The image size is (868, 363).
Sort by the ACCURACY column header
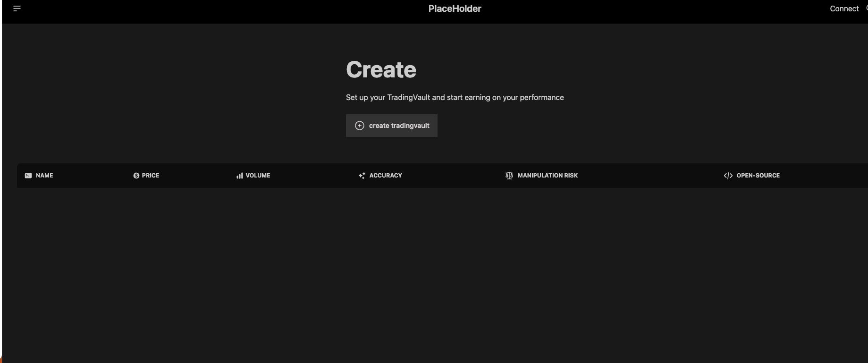pos(386,176)
